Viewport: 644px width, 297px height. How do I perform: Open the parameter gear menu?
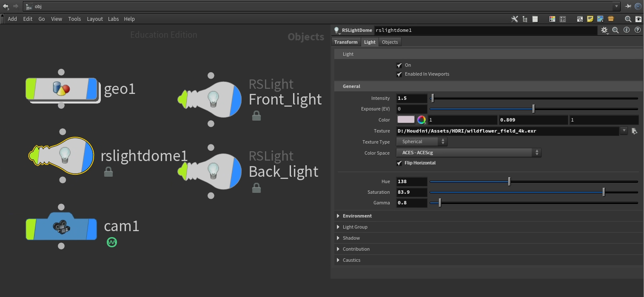point(604,30)
